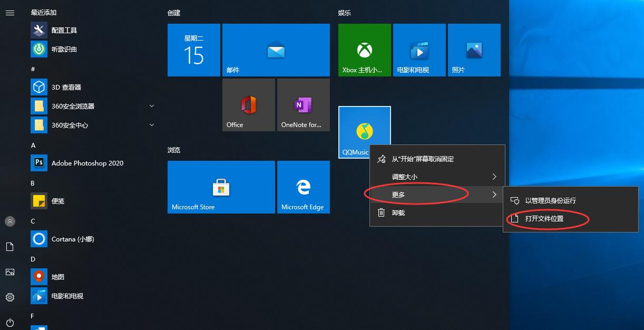
Task: Click the hamburger menu at the top left
Action: [x=10, y=13]
